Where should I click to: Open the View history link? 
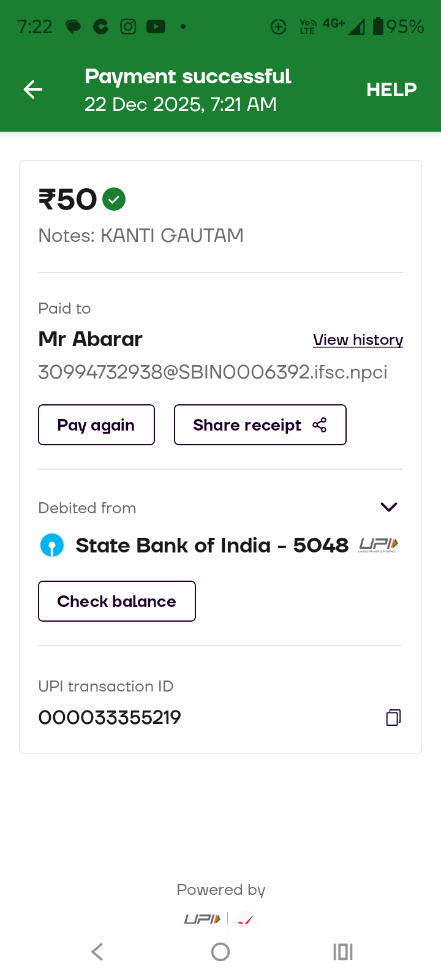358,339
